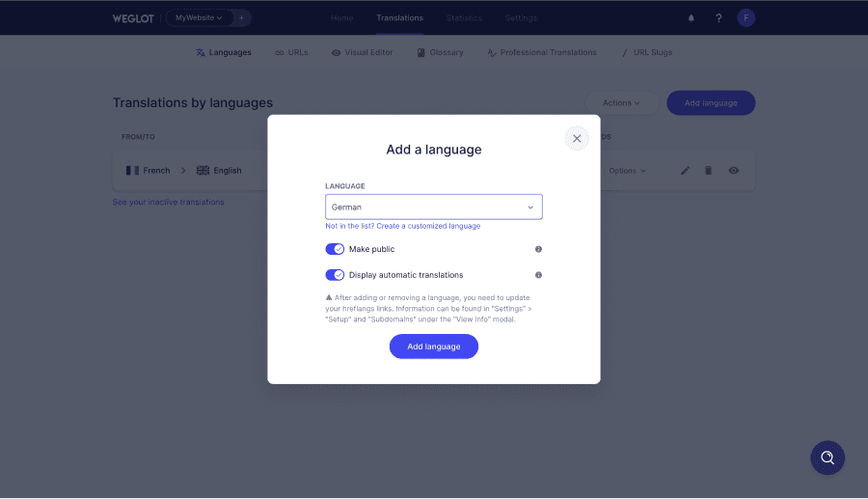Click English target language label
This screenshot has height=499, width=868.
(228, 171)
